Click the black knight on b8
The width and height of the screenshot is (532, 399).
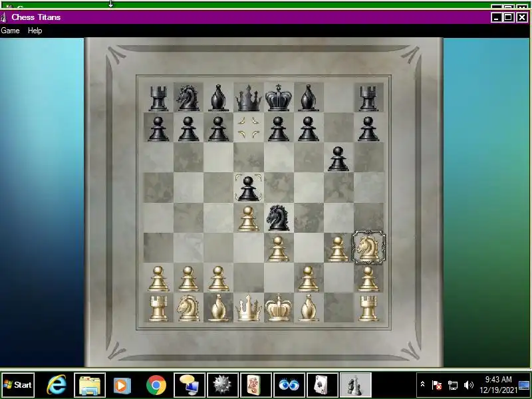[x=188, y=98]
